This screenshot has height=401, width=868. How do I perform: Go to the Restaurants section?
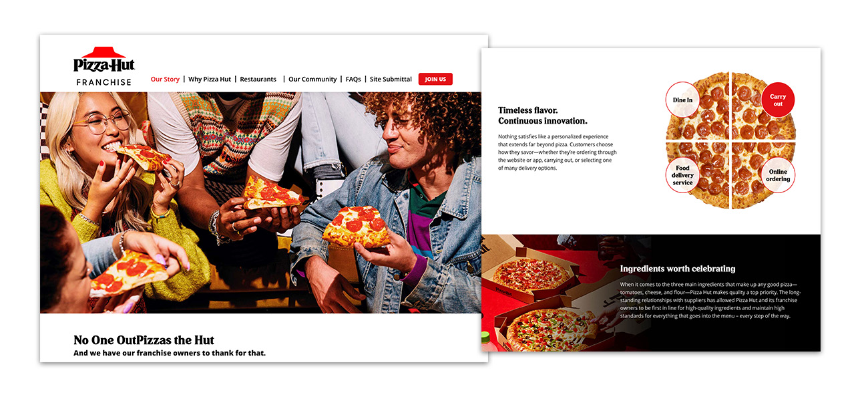click(x=258, y=79)
